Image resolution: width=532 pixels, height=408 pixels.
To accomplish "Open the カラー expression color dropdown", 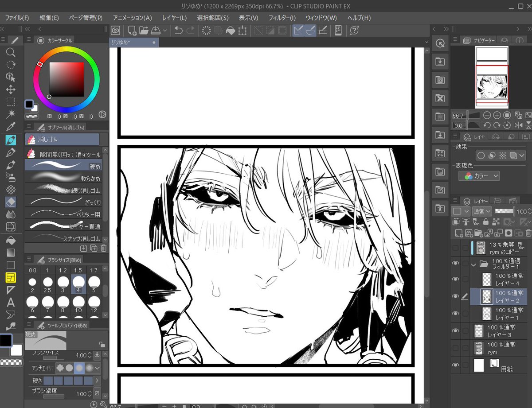I will point(479,176).
